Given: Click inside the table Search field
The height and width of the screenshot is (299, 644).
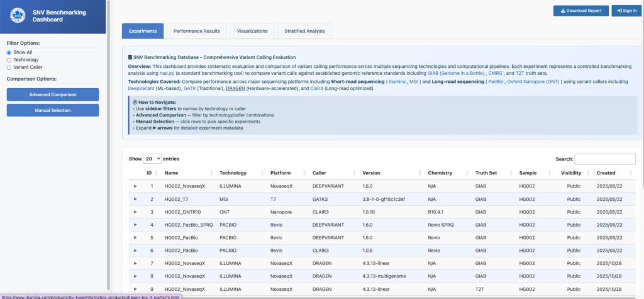Looking at the screenshot, I should coord(605,159).
